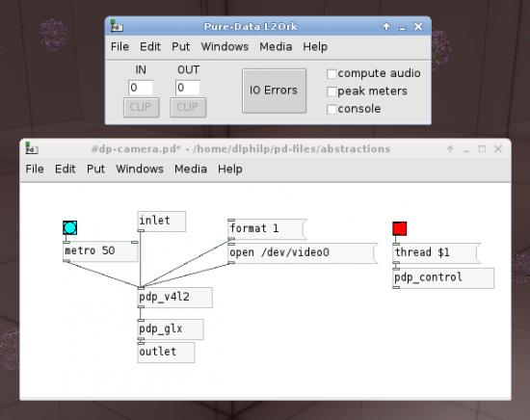Open the Windows menu in the patch window
The height and width of the screenshot is (420, 530).
[140, 169]
